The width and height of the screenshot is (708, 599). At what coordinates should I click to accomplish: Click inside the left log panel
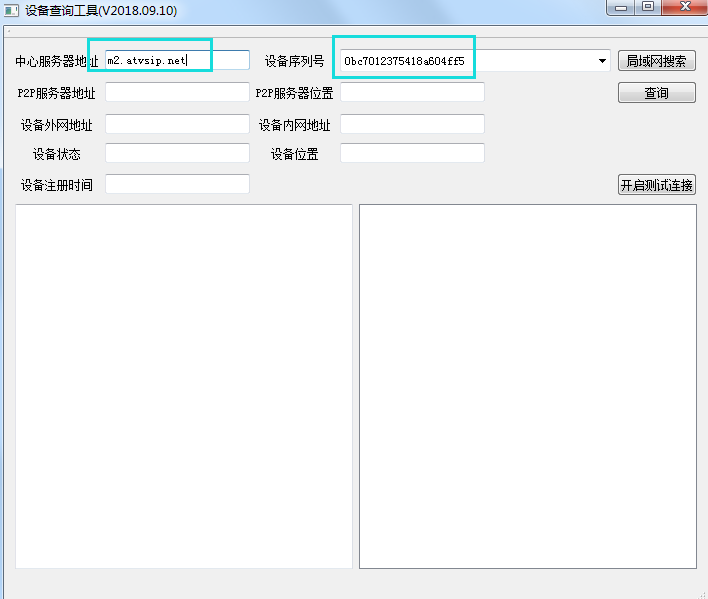click(184, 386)
